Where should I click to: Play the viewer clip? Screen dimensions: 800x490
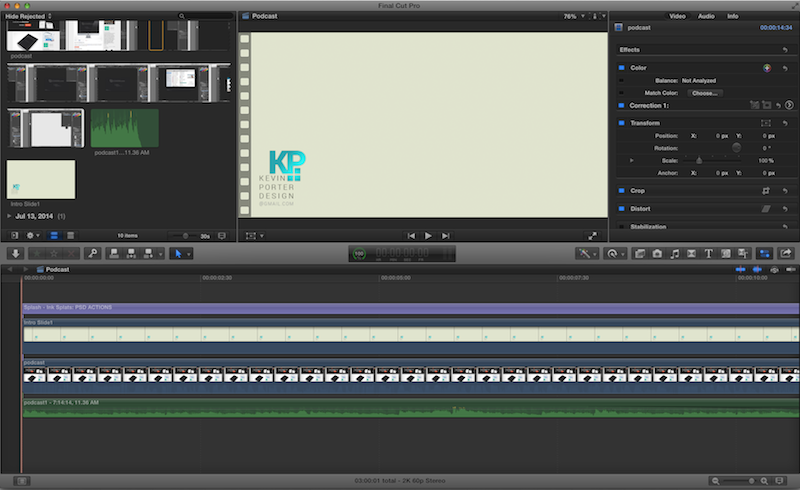click(428, 236)
